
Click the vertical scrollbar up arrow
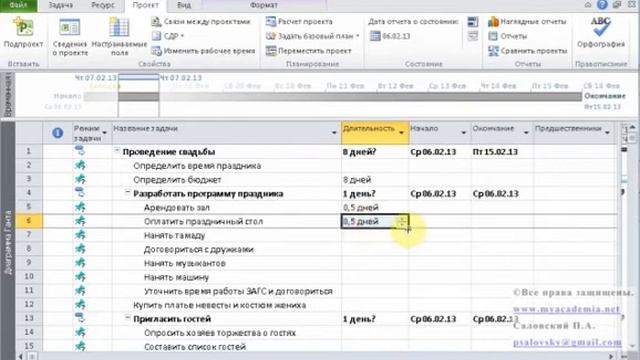[632, 127]
